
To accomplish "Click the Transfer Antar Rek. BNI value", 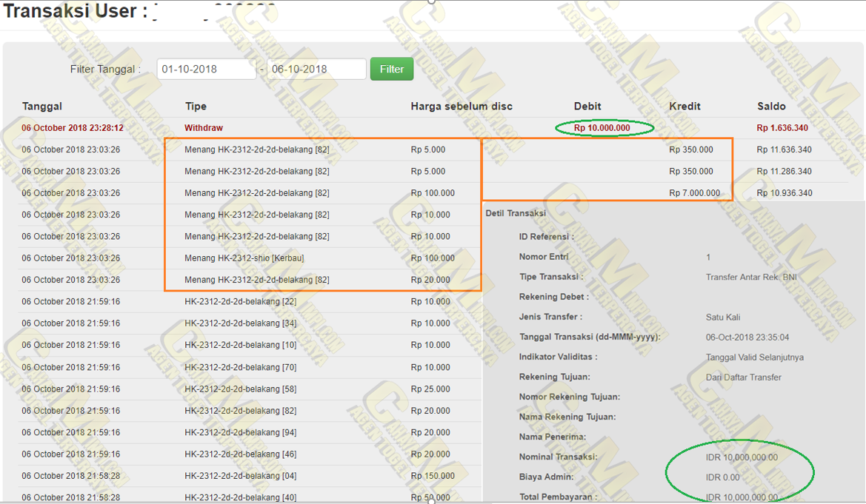I will (751, 278).
